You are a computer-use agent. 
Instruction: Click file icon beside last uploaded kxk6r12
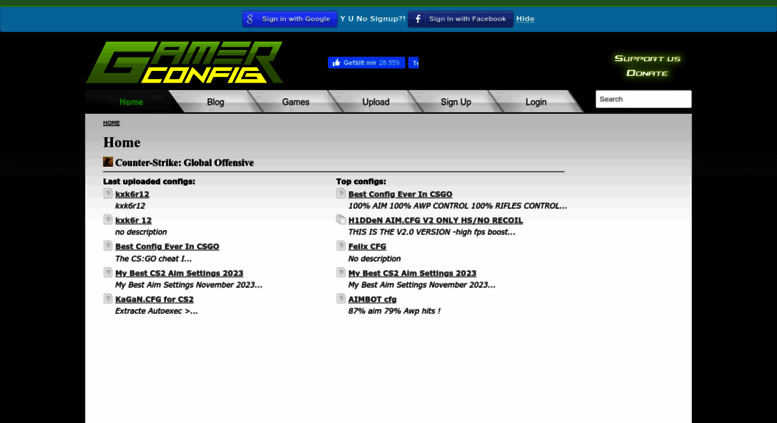pyautogui.click(x=108, y=193)
